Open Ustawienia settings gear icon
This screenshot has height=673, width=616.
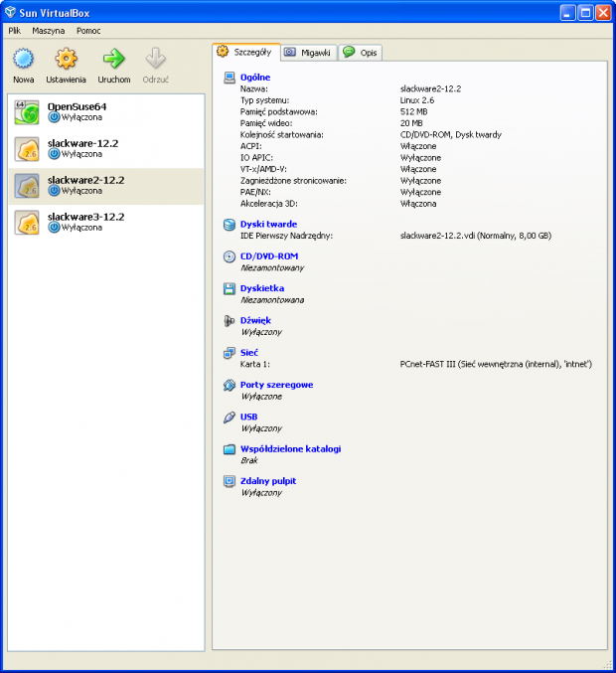pyautogui.click(x=66, y=59)
